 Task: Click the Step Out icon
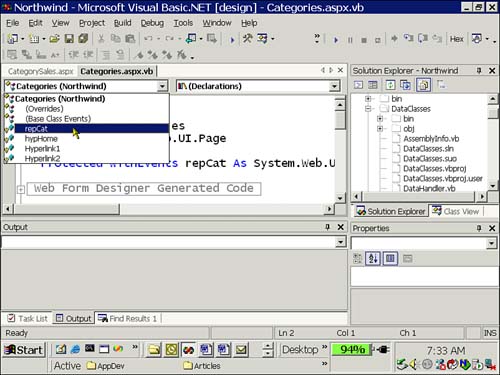click(437, 39)
